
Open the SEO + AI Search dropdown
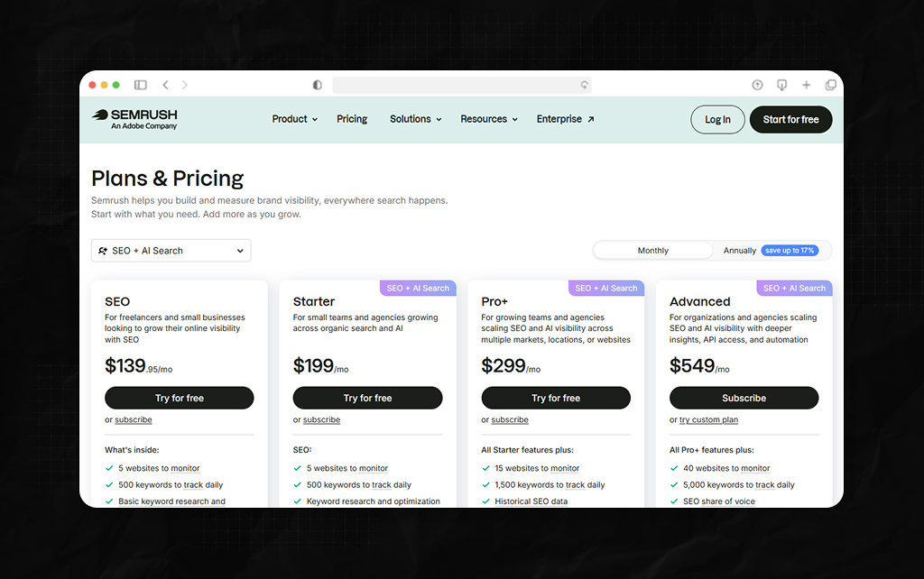coord(171,251)
